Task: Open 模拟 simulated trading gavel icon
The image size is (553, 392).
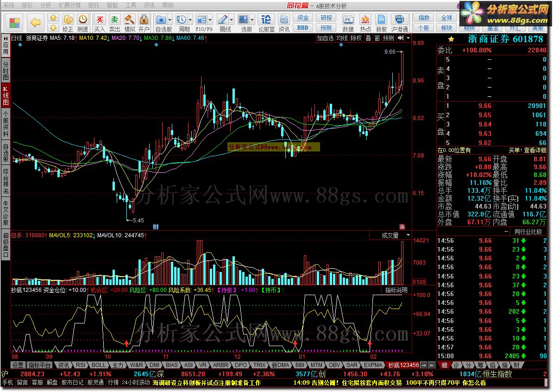Action: [129, 23]
